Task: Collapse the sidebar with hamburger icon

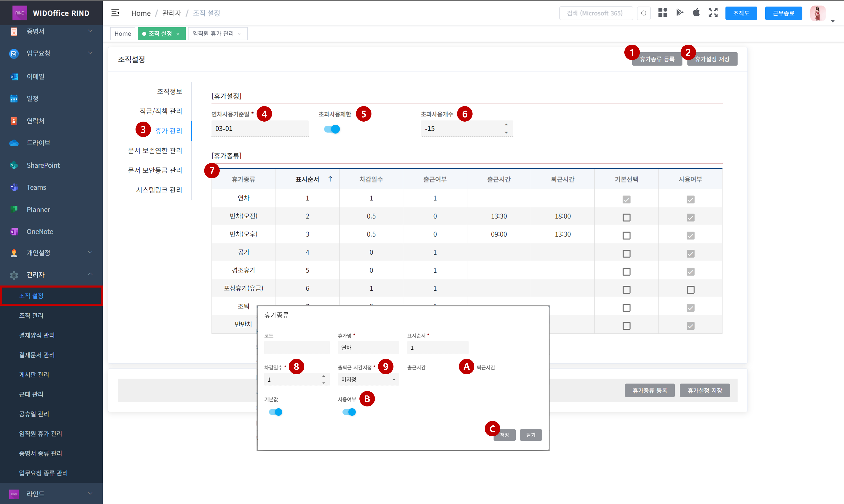Action: coord(115,13)
